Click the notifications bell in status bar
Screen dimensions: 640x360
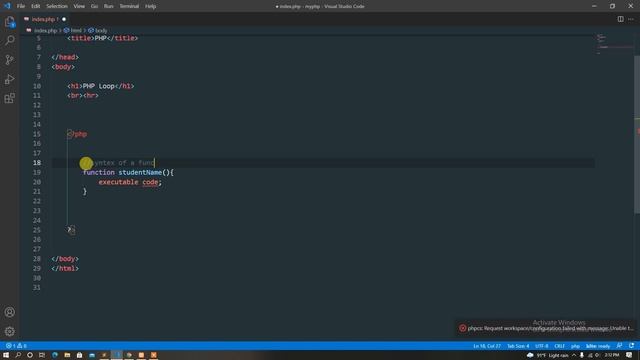click(631, 346)
